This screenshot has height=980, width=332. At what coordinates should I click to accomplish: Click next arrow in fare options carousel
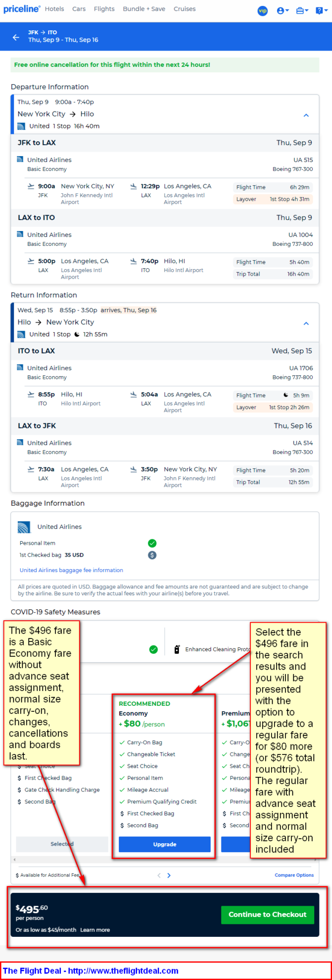pyautogui.click(x=169, y=875)
